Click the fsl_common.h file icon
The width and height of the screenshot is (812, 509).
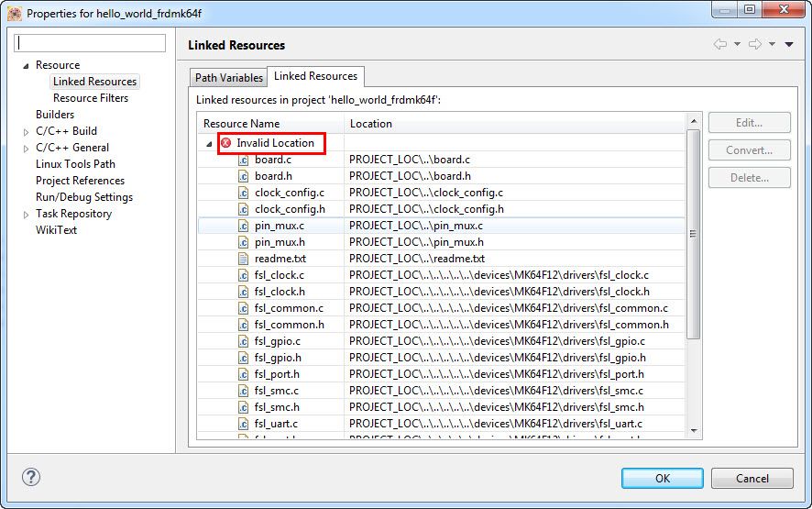(x=244, y=325)
